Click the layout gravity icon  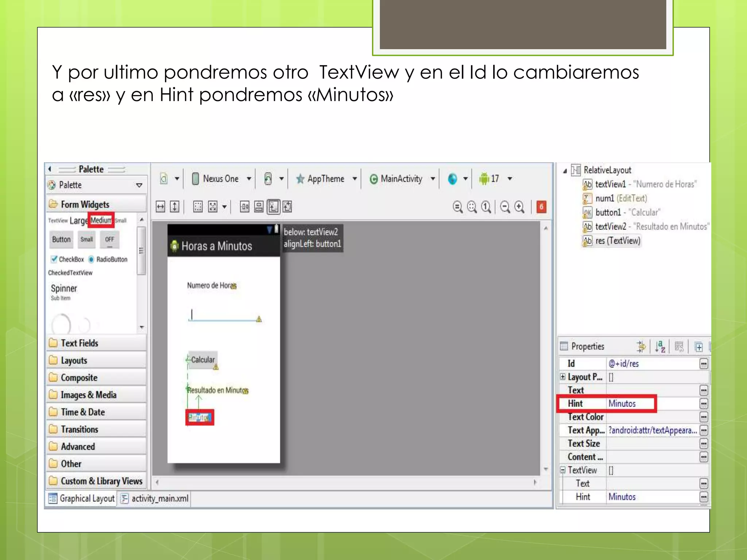213,207
